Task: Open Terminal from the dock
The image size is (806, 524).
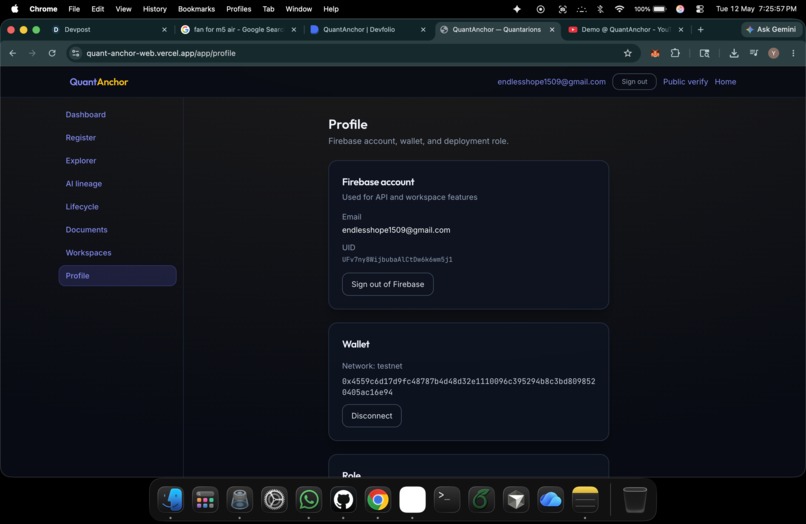Action: [x=447, y=499]
